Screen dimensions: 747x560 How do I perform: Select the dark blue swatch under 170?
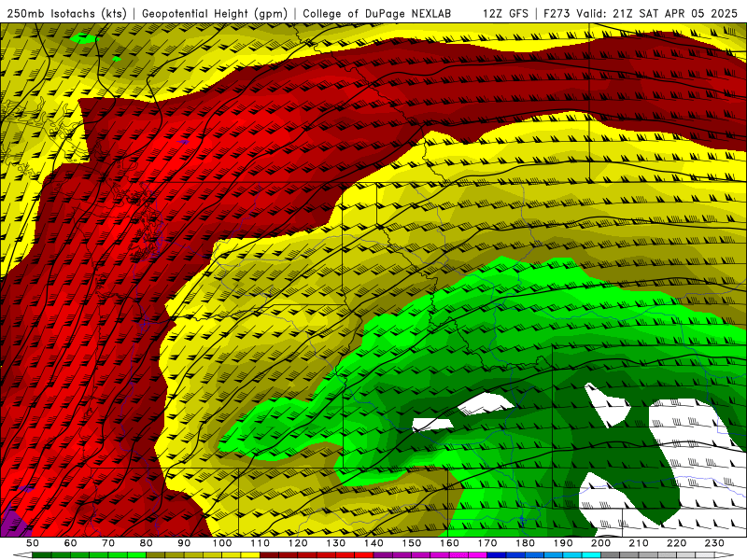pyautogui.click(x=497, y=555)
